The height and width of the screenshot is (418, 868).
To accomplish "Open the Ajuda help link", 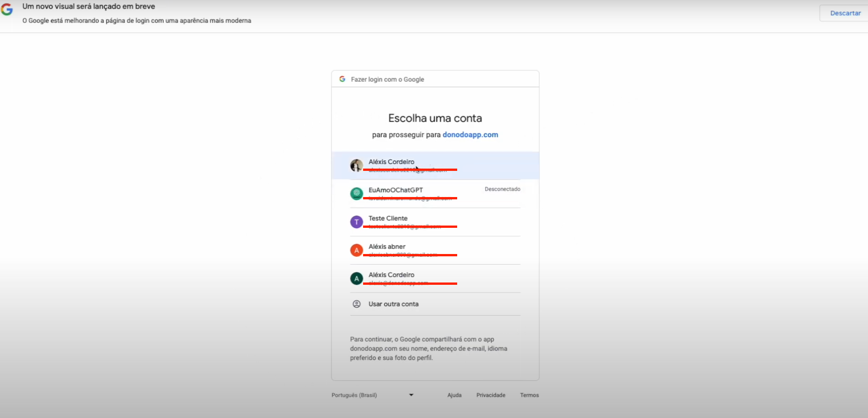I will coord(454,395).
